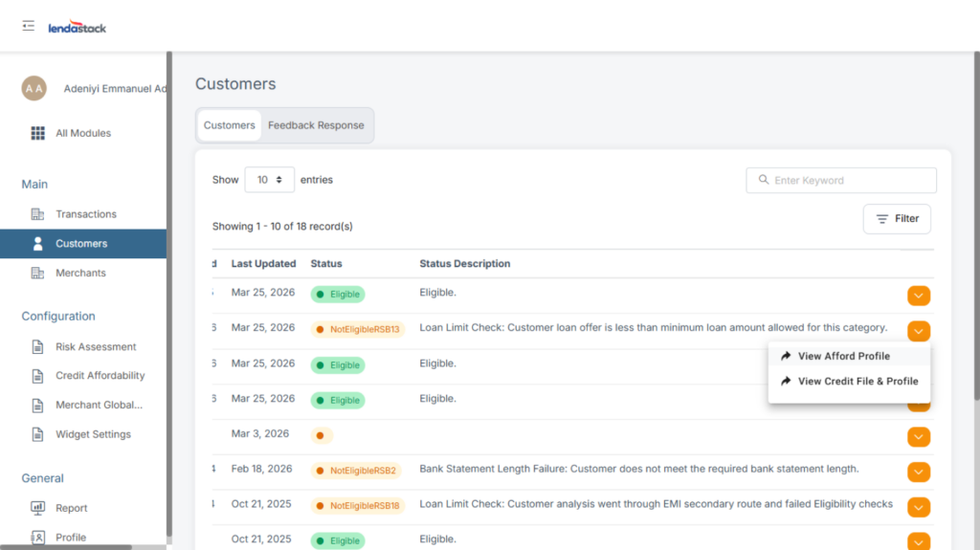This screenshot has width=980, height=550.
Task: Open action dropdown for NotEligibleRSB18 row
Action: click(x=919, y=506)
